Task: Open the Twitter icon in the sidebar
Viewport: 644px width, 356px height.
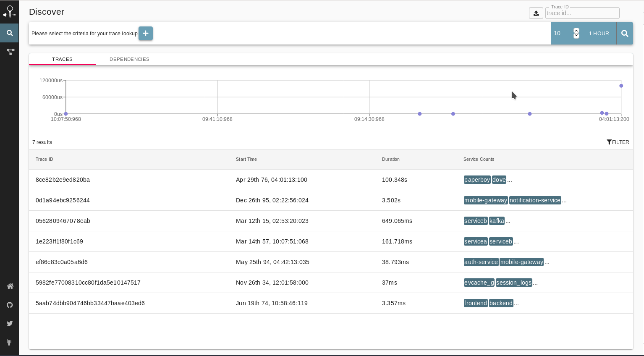Action: (9, 323)
